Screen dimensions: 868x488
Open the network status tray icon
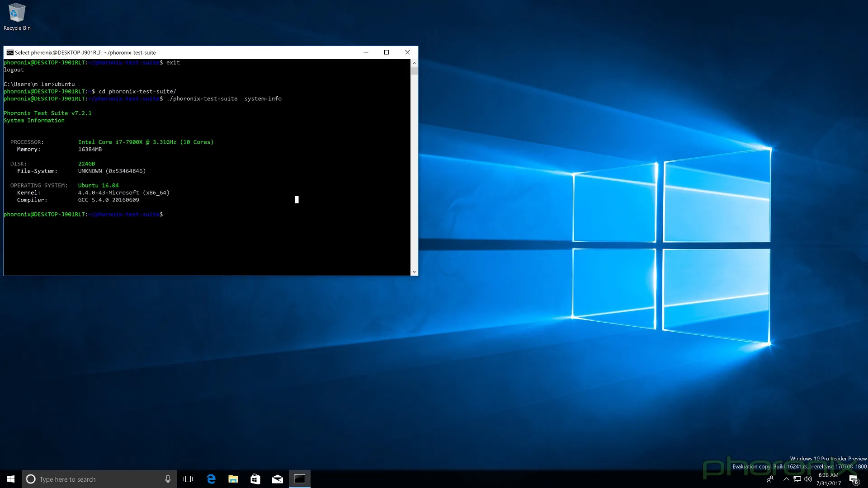797,479
